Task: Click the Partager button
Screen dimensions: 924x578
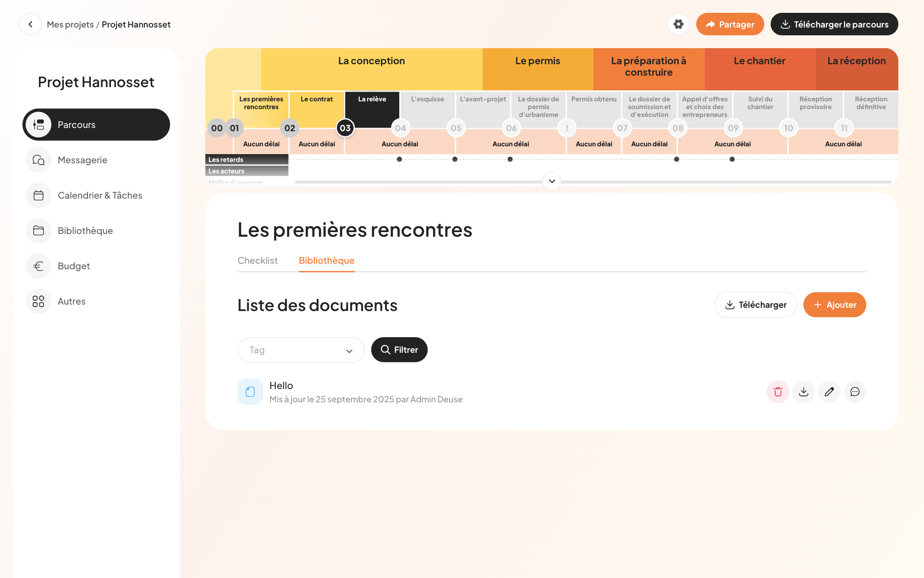Action: coord(730,24)
